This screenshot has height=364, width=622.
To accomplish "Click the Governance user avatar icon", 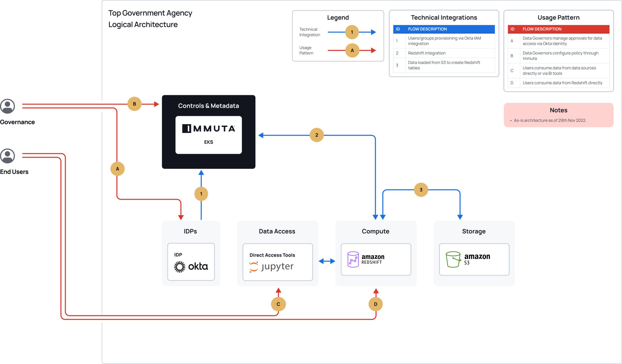I will [x=7, y=106].
